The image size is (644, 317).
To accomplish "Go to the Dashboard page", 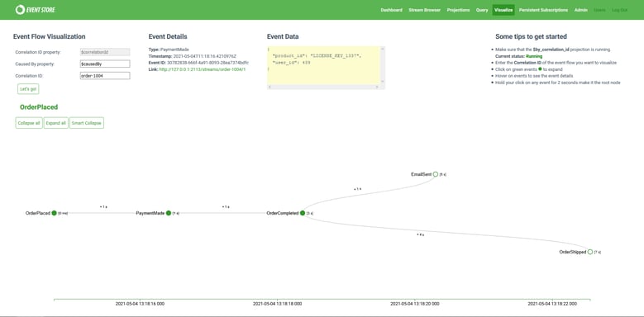I will (x=391, y=10).
